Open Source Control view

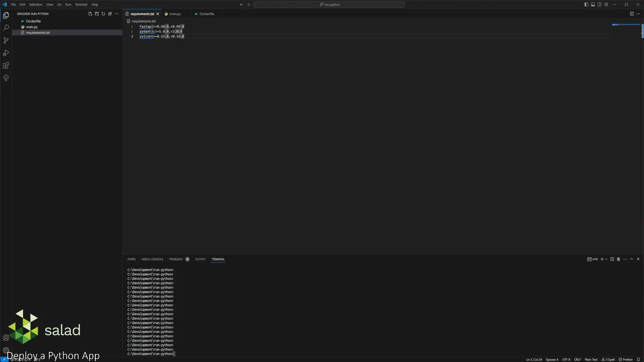click(6, 40)
